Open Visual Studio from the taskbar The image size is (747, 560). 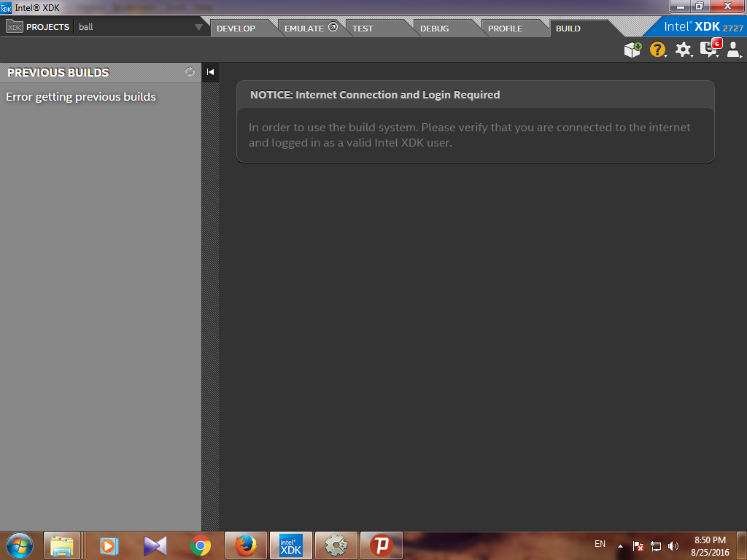[x=155, y=545]
